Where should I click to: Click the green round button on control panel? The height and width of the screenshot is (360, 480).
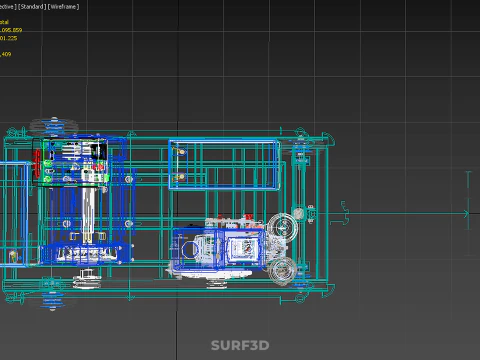click(x=47, y=163)
